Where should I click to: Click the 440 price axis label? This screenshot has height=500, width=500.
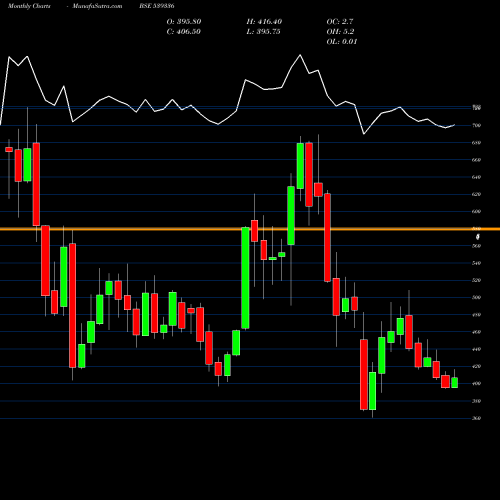pos(476,349)
